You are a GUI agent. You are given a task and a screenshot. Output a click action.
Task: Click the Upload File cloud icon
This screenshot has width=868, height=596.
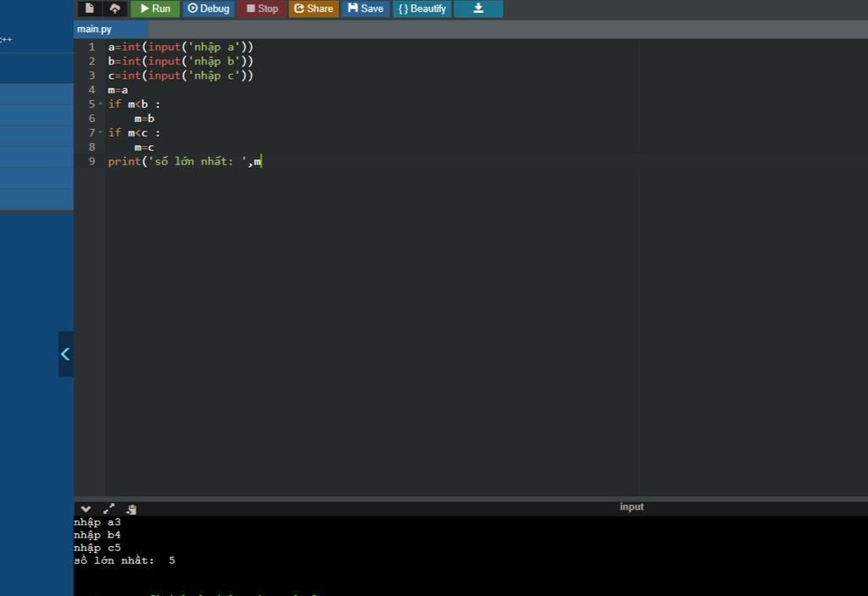(114, 8)
